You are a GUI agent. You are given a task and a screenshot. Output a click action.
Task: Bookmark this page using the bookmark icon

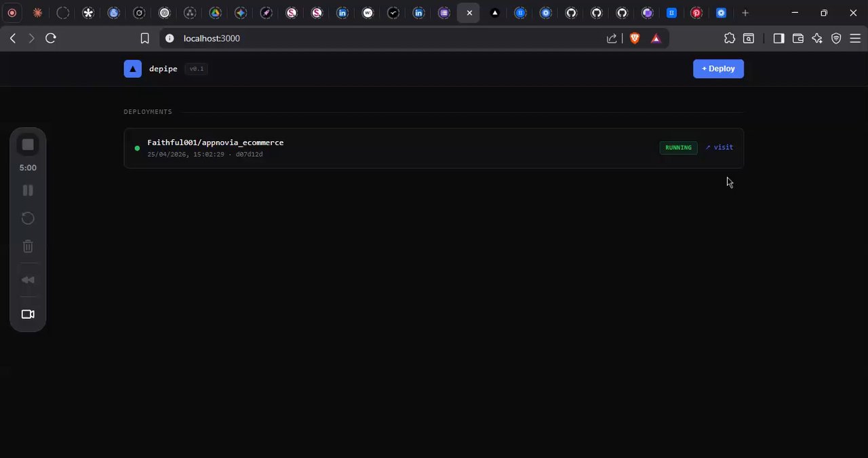pyautogui.click(x=144, y=39)
